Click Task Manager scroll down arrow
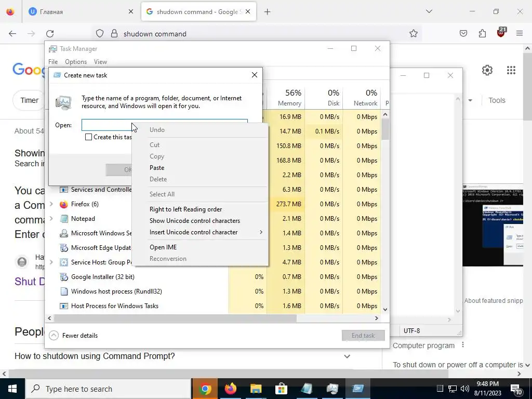The width and height of the screenshot is (532, 399). pos(385,310)
